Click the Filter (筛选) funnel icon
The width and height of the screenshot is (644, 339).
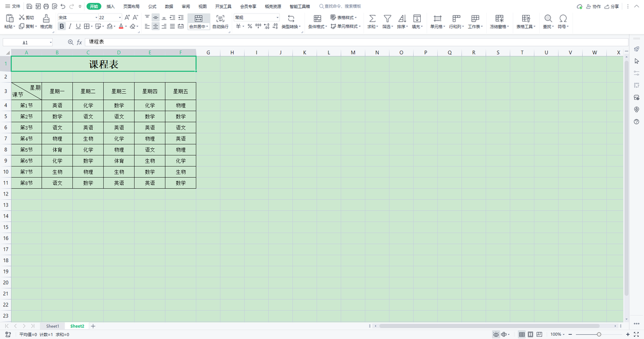pyautogui.click(x=387, y=18)
